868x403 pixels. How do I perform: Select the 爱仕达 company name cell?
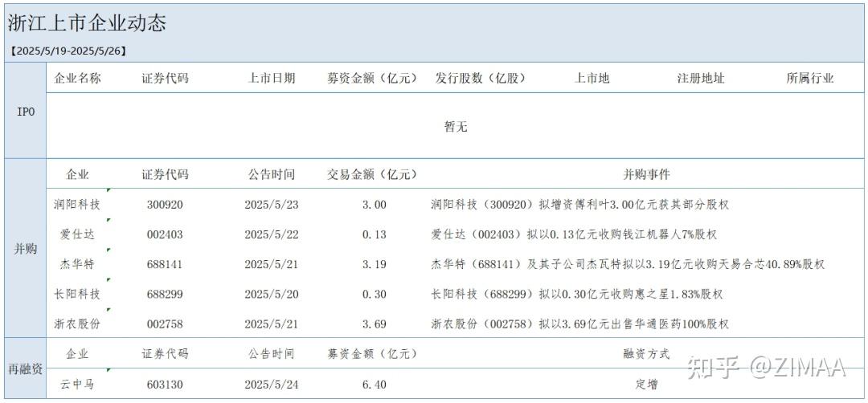click(77, 234)
